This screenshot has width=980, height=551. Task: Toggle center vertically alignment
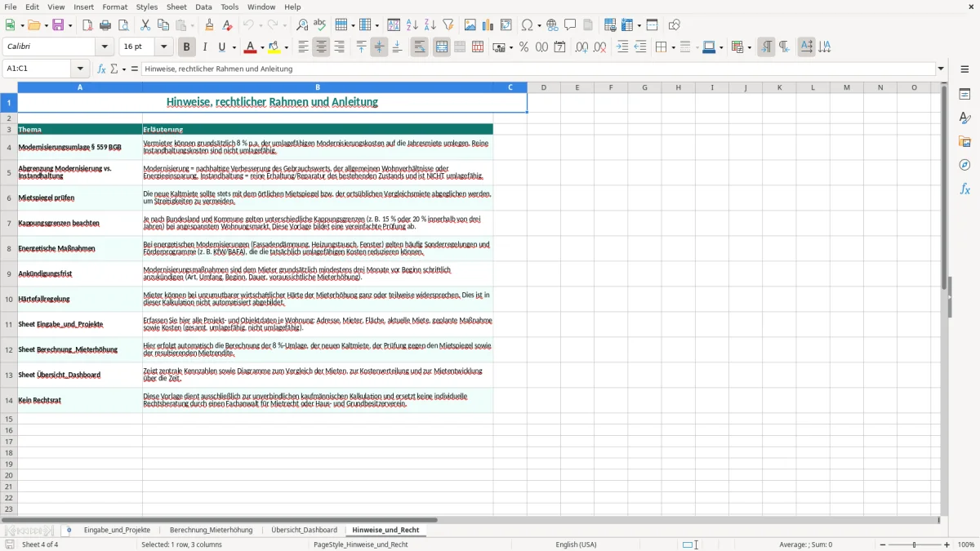tap(379, 47)
